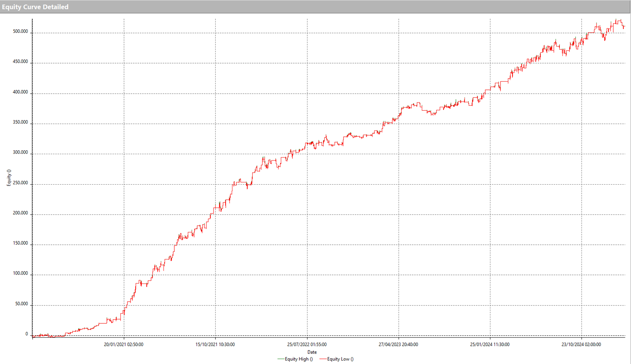
Task: Select the 23/10/2024 02:00:00 date label
Action: 581,344
